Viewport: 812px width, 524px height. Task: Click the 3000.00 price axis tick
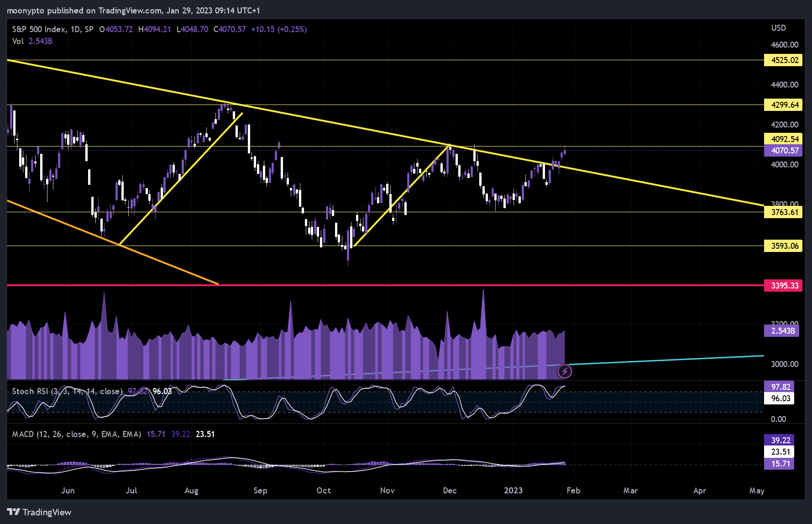pyautogui.click(x=785, y=364)
